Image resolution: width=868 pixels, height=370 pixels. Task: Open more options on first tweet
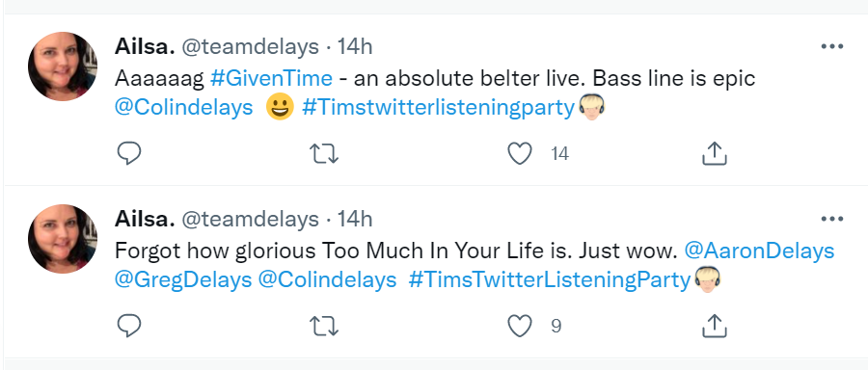click(832, 47)
